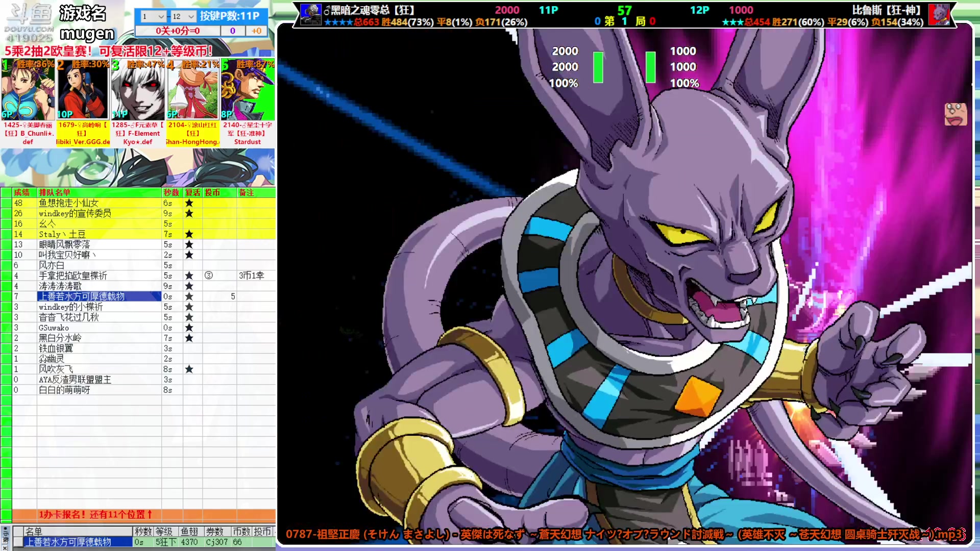Click the queue table 秒数 column header
This screenshot has height=551, width=980.
[x=172, y=192]
